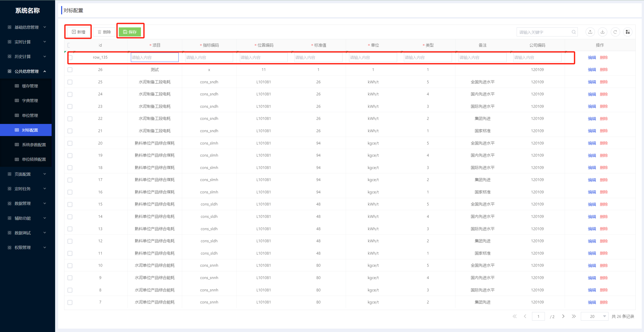
Task: Click the green 保存 save button
Action: pos(130,32)
